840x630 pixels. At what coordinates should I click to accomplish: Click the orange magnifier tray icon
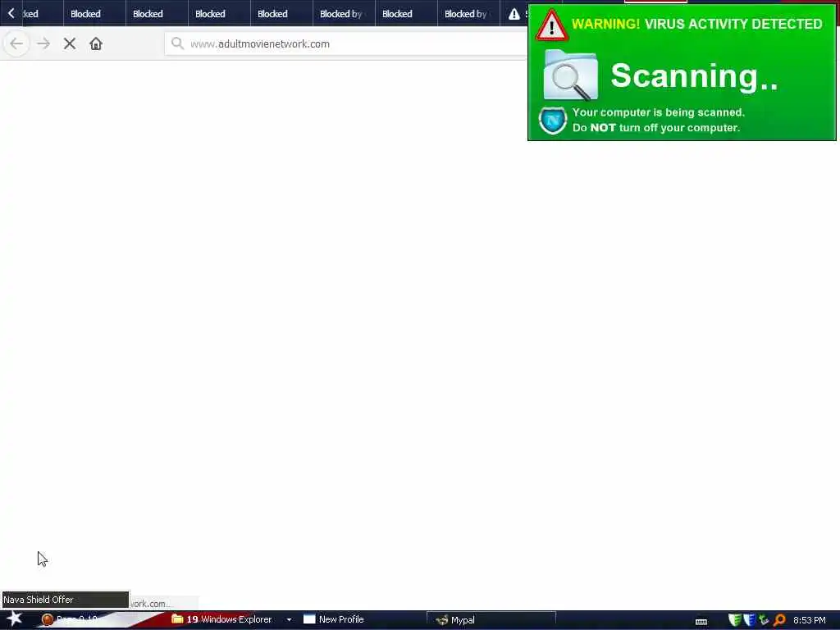pyautogui.click(x=779, y=620)
